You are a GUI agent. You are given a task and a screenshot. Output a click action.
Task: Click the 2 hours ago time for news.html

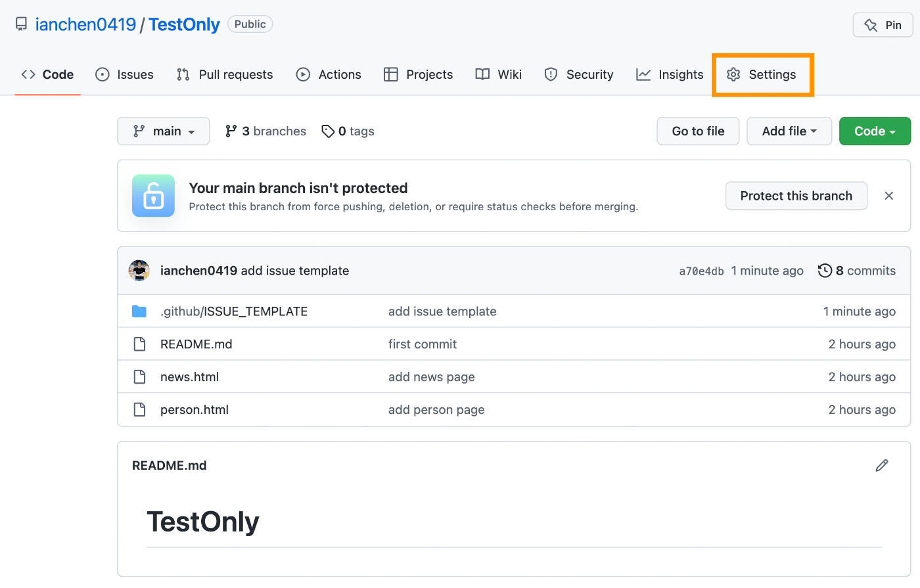[x=862, y=377]
